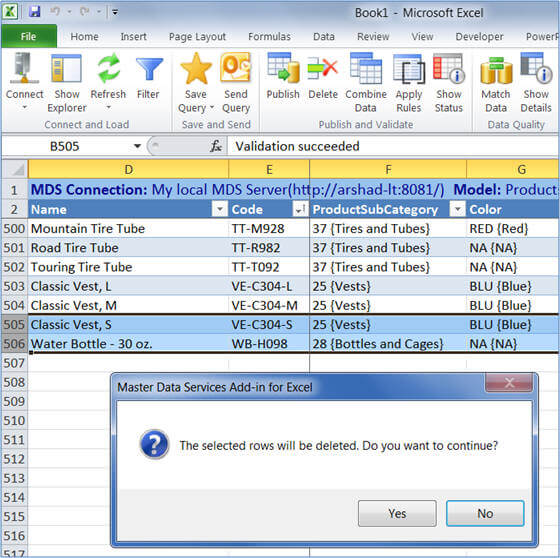Screen dimensions: 560x558
Task: Select the Classic Vest, M cell
Action: [128, 306]
